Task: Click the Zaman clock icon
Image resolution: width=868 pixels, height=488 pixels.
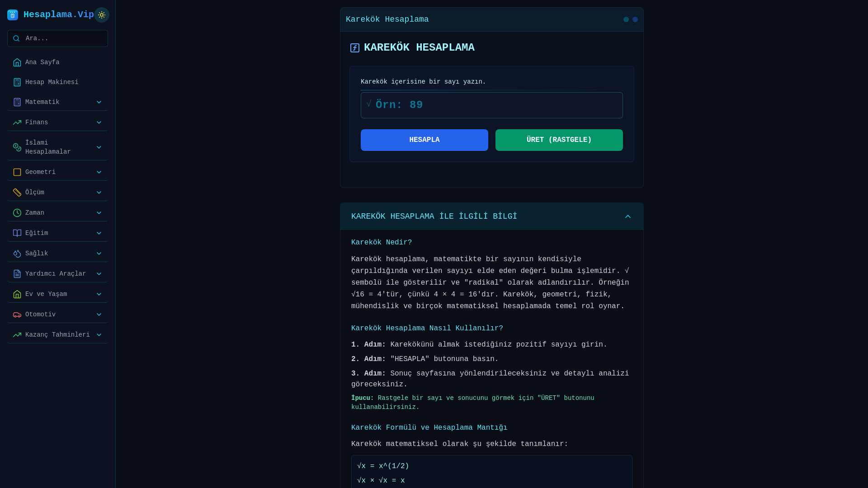Action: [x=17, y=213]
